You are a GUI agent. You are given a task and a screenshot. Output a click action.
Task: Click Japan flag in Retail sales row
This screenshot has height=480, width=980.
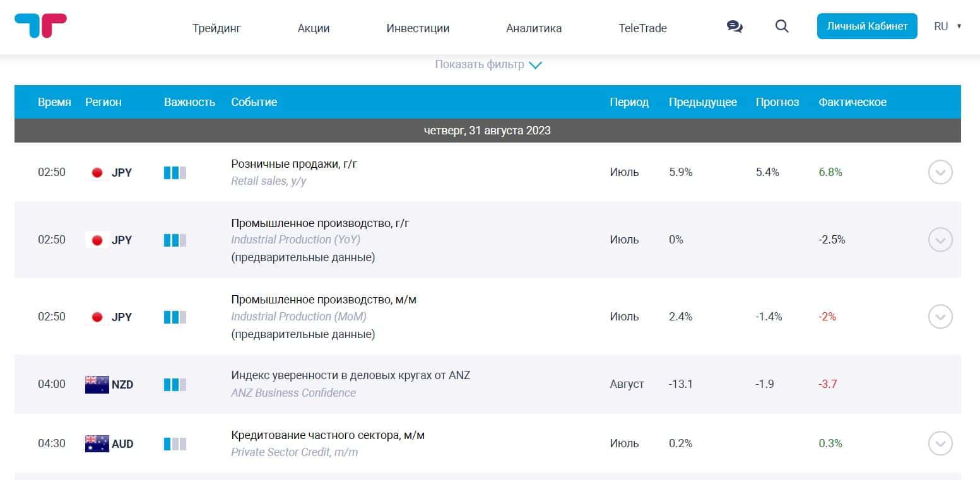(97, 172)
